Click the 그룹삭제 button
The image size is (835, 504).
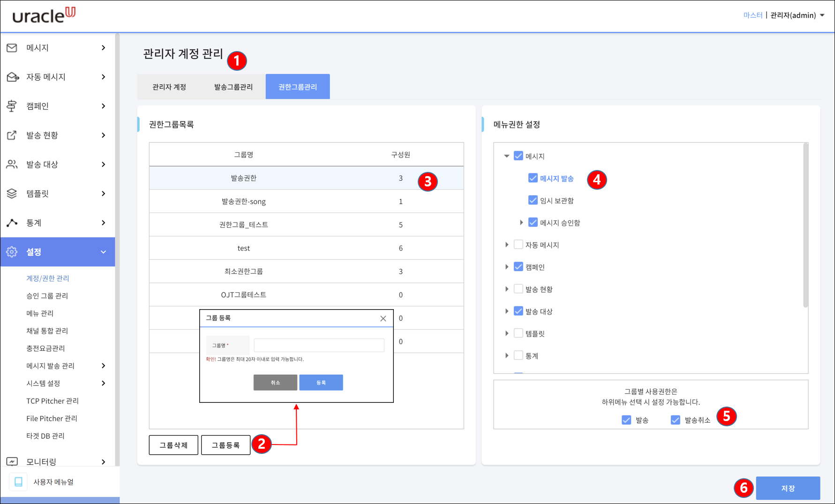point(173,445)
